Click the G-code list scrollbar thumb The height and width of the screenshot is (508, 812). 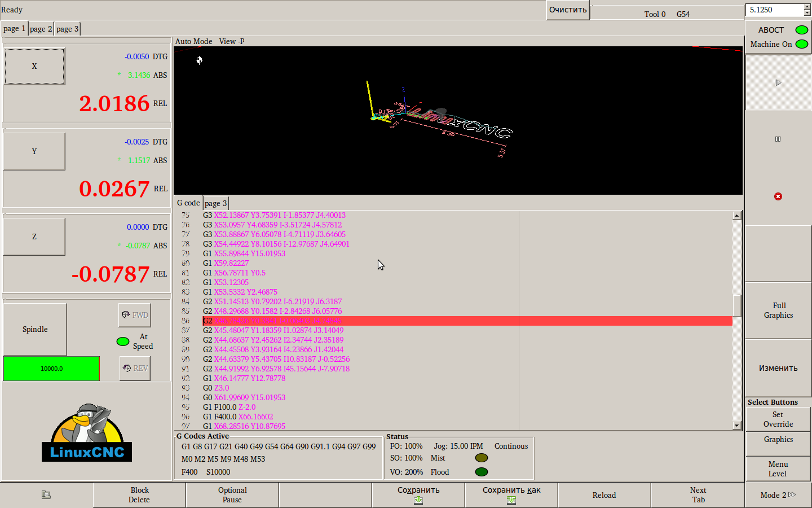click(736, 306)
